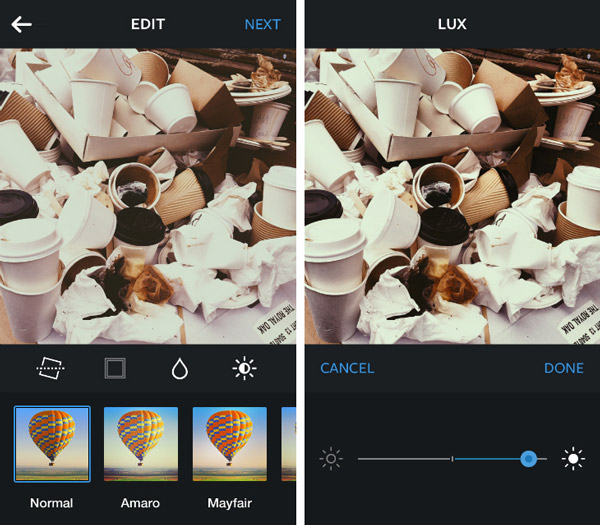
Task: Click the Lux slider center tick mark
Action: point(452,458)
